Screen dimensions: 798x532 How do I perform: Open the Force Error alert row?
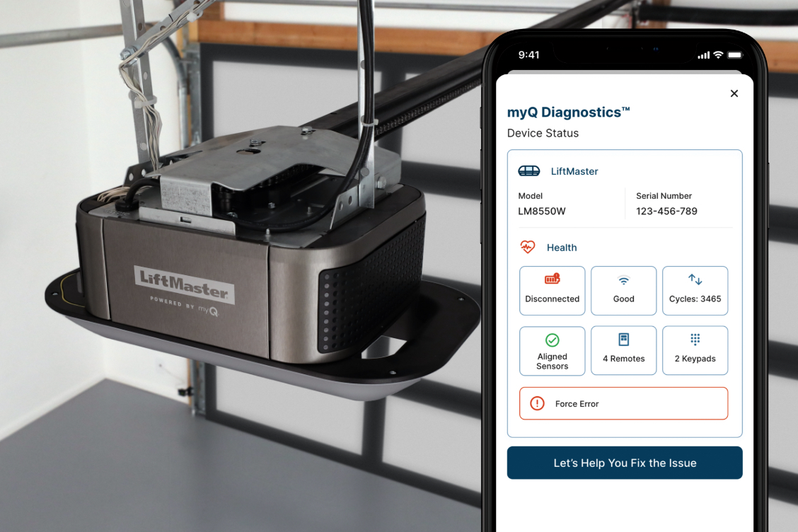click(x=623, y=403)
